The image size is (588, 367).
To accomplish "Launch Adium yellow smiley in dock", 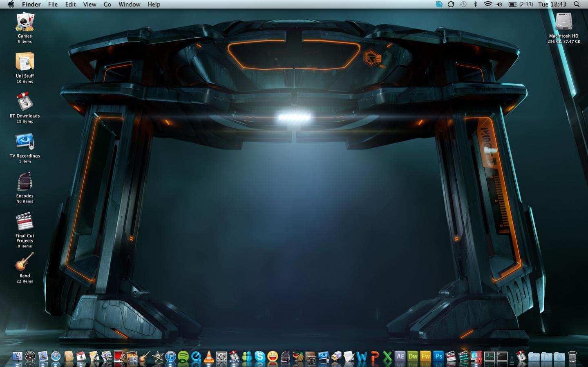I will tap(273, 356).
